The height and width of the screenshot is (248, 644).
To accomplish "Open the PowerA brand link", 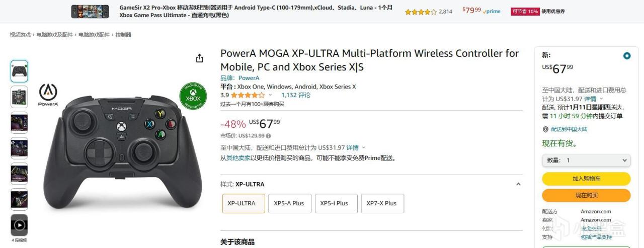I will tap(249, 78).
